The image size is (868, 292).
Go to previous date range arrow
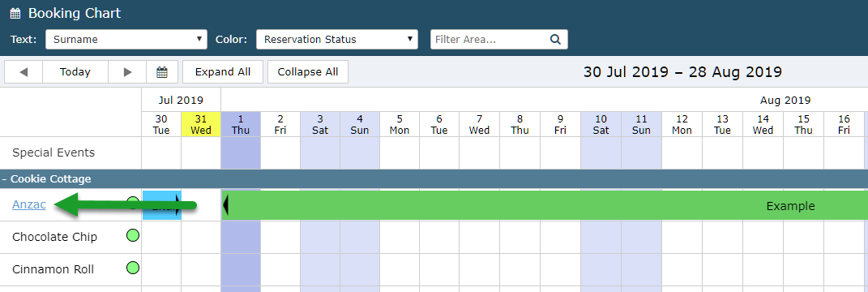coord(24,72)
